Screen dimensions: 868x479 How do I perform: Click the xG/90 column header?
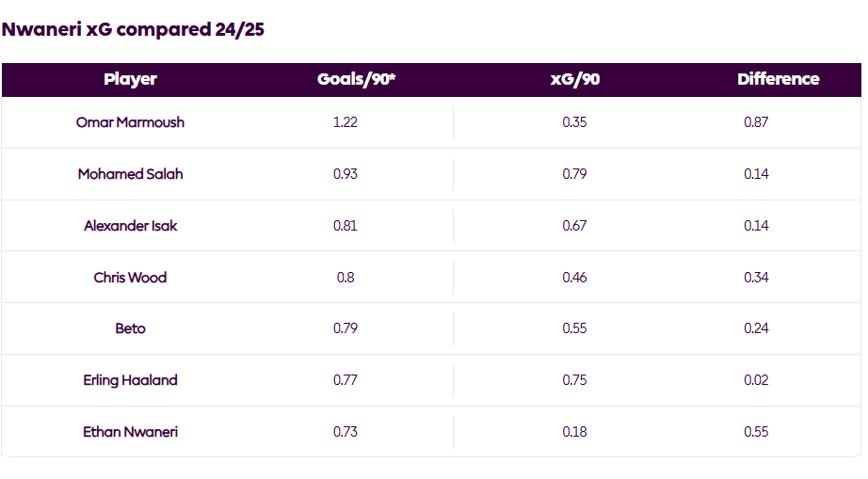tap(574, 80)
